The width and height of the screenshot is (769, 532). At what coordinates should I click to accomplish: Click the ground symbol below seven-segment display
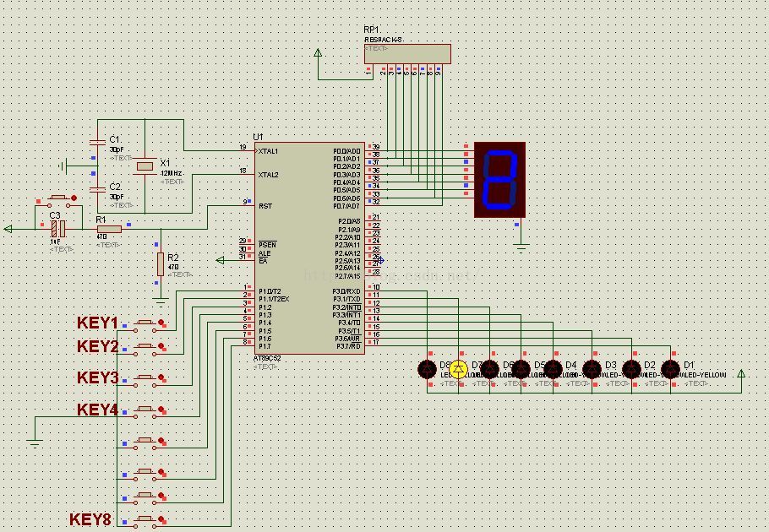click(x=521, y=247)
